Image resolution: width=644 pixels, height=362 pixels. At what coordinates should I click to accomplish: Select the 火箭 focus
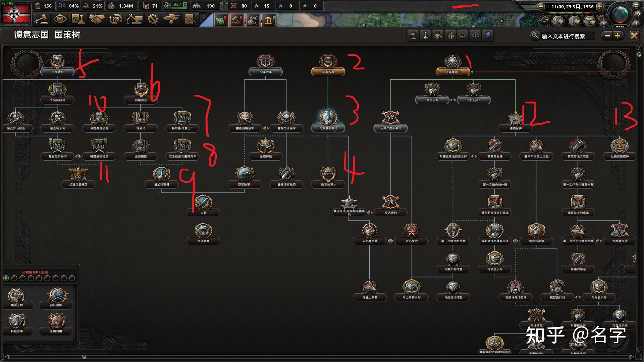click(x=203, y=206)
